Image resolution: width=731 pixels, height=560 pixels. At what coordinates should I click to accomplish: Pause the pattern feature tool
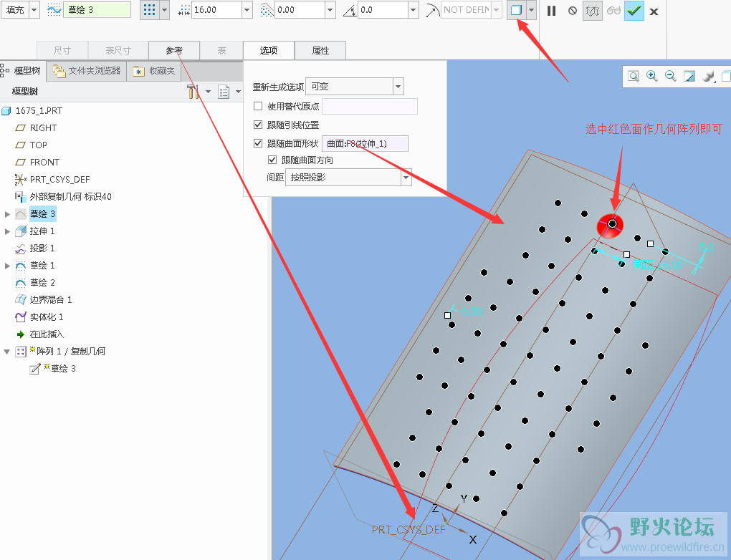[551, 11]
